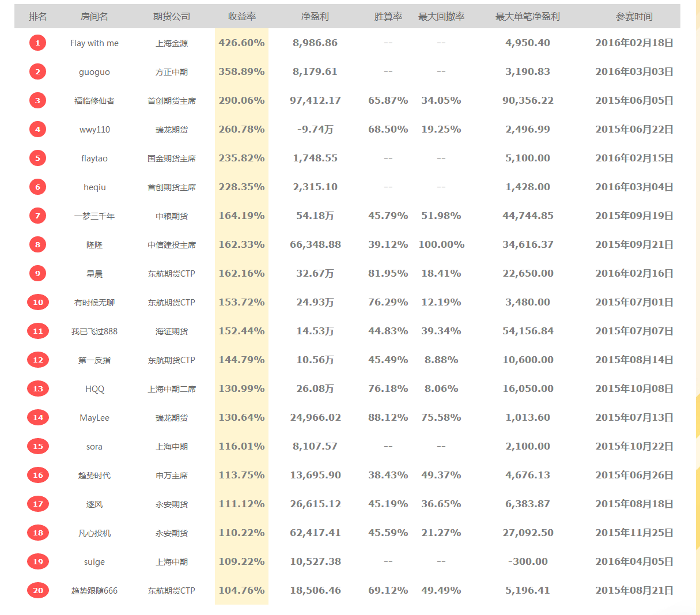The height and width of the screenshot is (615, 700).
Task: Click the 426.60% return rate cell
Action: pyautogui.click(x=242, y=43)
